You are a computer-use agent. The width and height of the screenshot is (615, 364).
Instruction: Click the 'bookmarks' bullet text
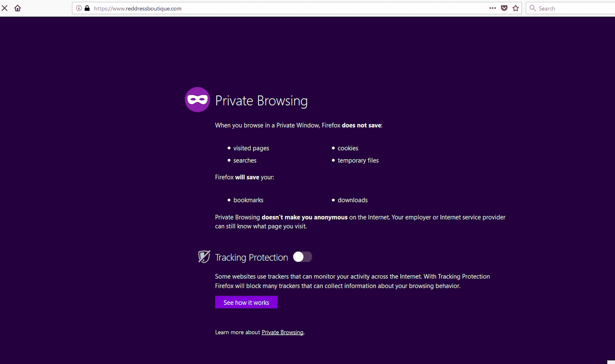pyautogui.click(x=248, y=200)
